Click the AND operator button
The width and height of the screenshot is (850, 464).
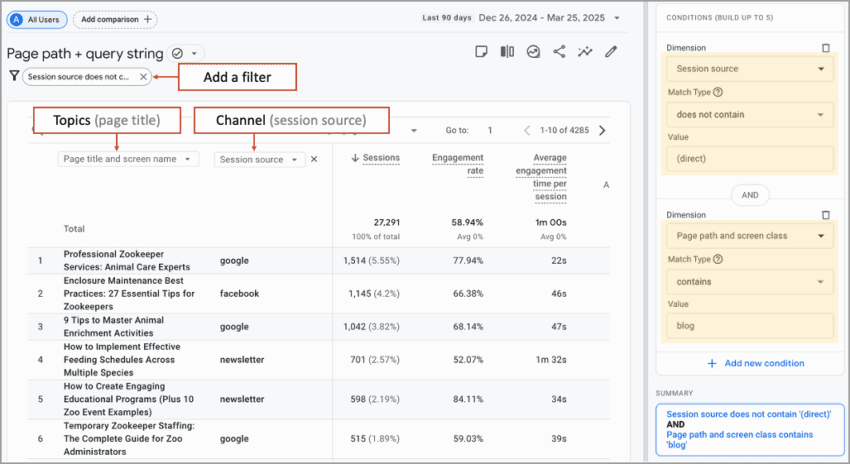click(750, 195)
